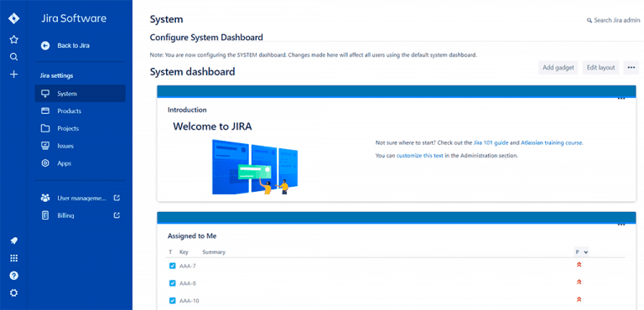
Task: Click the Jira settings section heading
Action: (x=57, y=76)
